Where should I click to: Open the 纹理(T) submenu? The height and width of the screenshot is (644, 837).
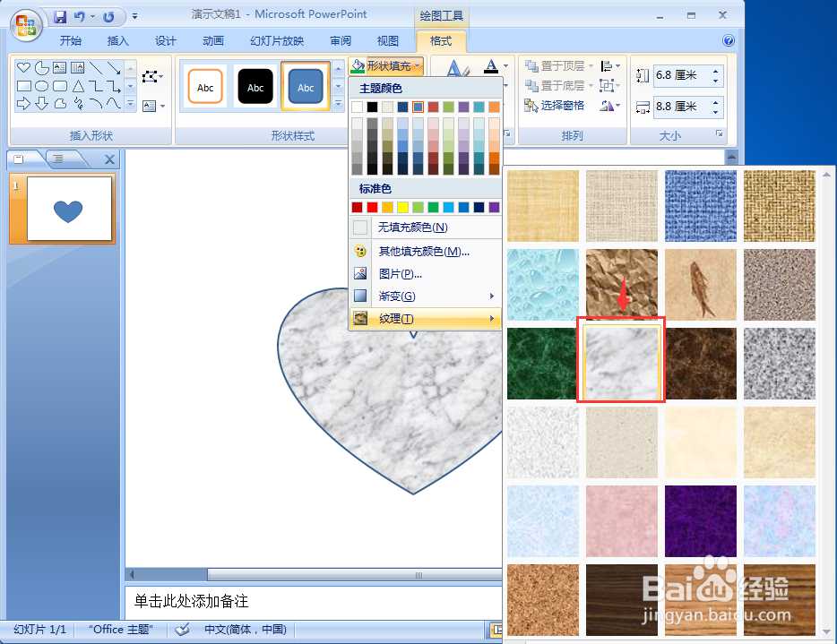point(426,319)
